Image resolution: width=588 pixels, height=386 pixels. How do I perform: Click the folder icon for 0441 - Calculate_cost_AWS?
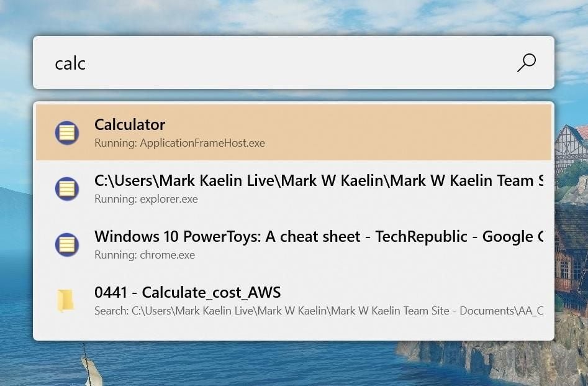pyautogui.click(x=66, y=301)
